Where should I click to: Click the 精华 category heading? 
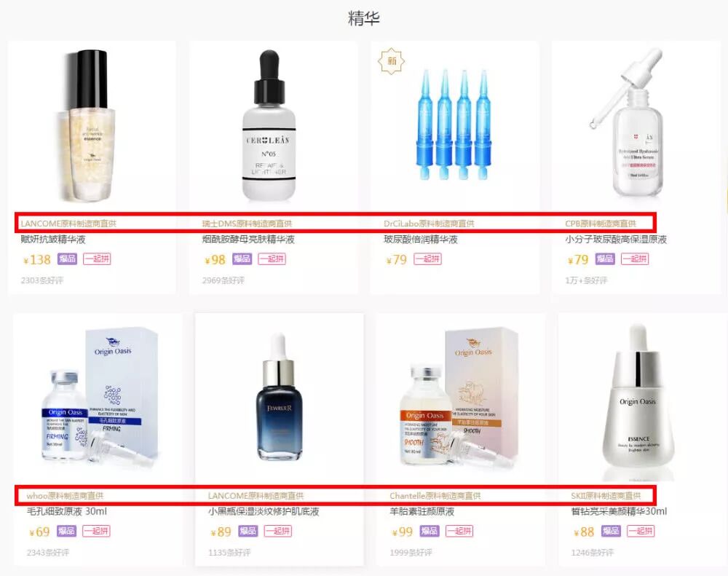pyautogui.click(x=364, y=18)
